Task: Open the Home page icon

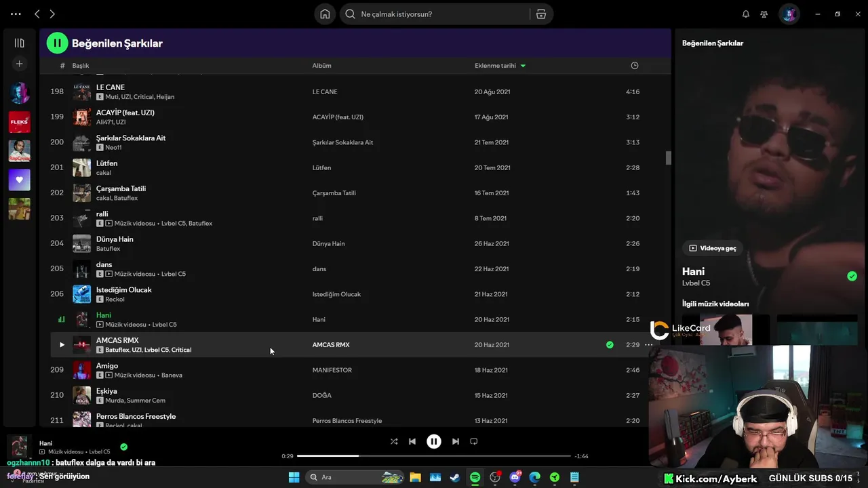Action: [325, 14]
